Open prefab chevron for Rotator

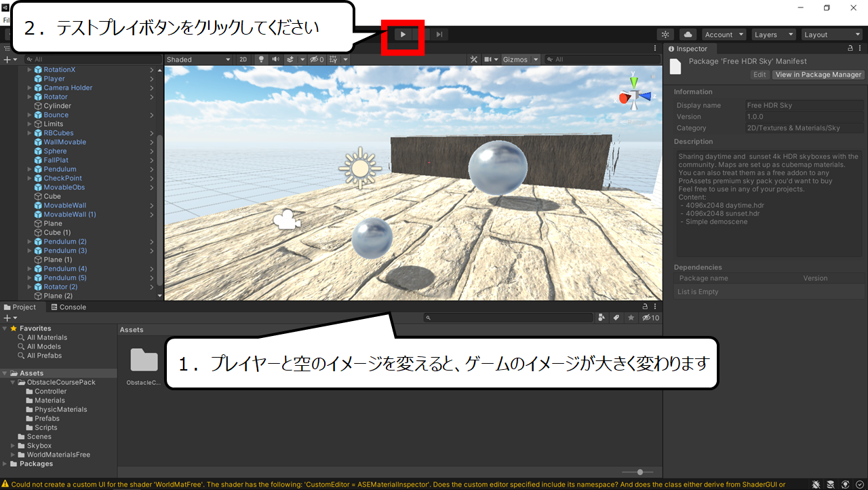click(152, 97)
